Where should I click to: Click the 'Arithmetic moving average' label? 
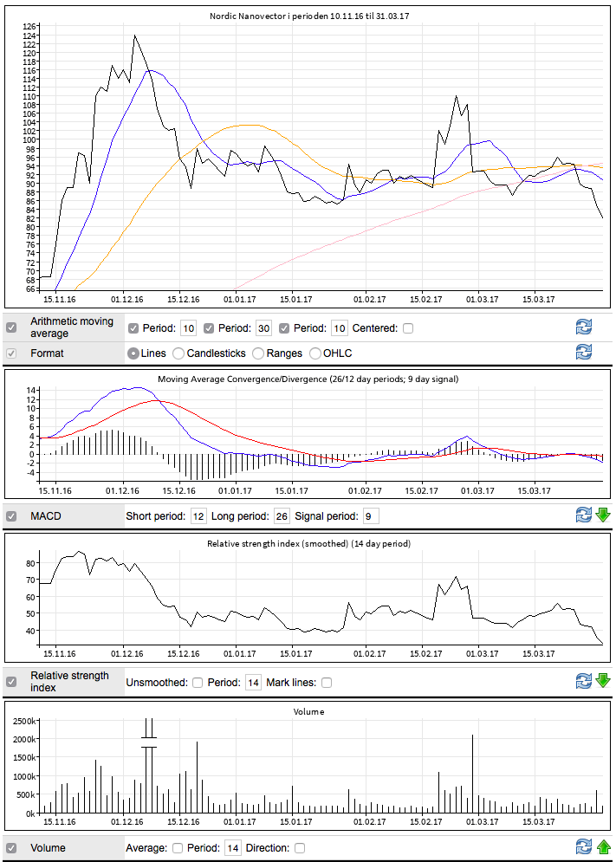pos(72,327)
